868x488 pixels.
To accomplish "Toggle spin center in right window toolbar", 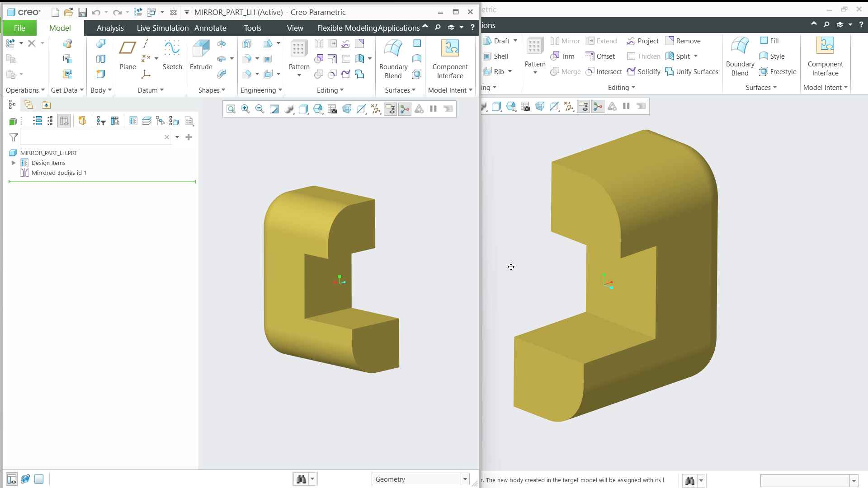I will [598, 106].
